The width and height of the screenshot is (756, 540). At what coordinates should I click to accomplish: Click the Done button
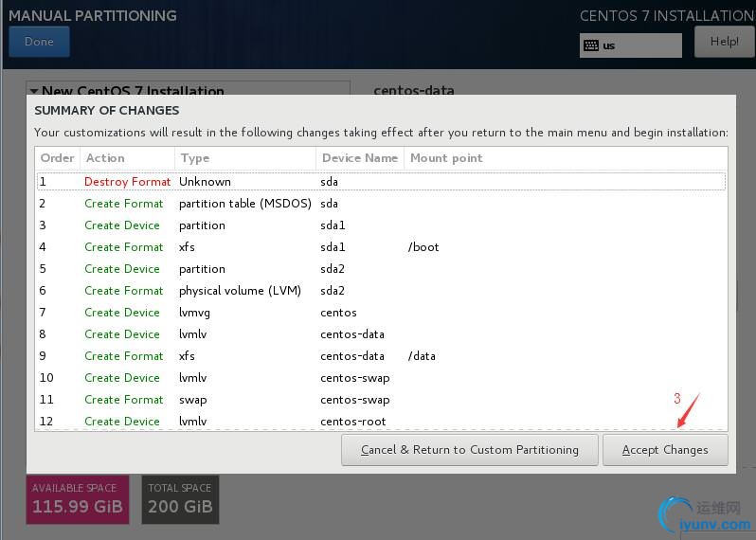39,42
